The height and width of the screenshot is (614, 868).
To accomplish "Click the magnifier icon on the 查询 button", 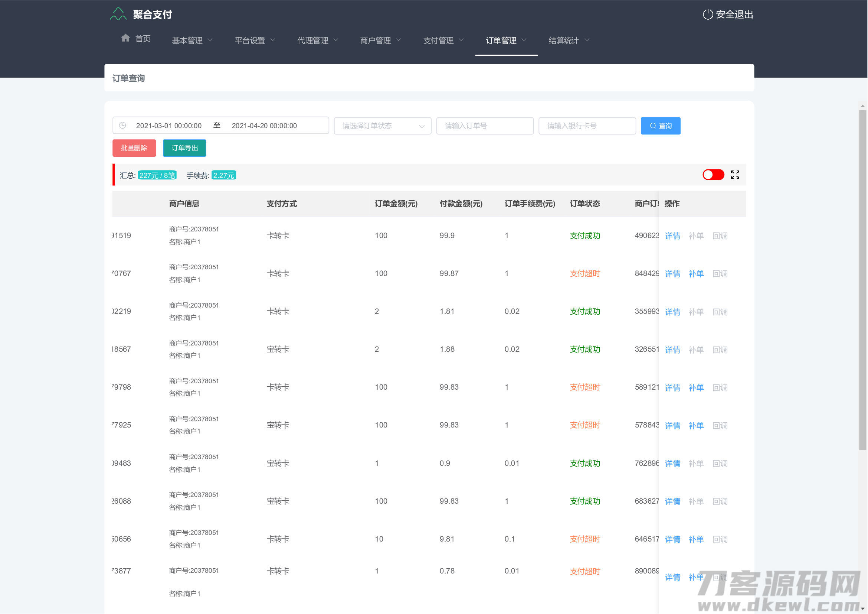I will coord(653,126).
